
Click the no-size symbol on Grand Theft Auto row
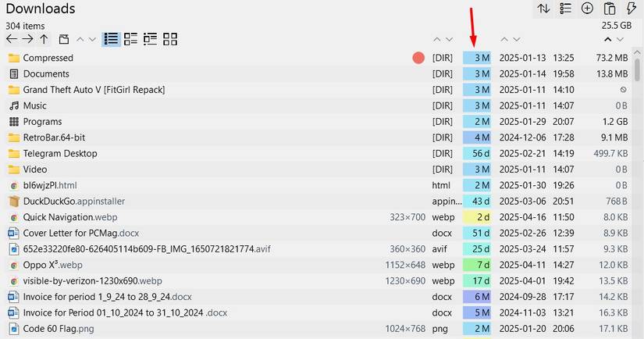click(624, 90)
